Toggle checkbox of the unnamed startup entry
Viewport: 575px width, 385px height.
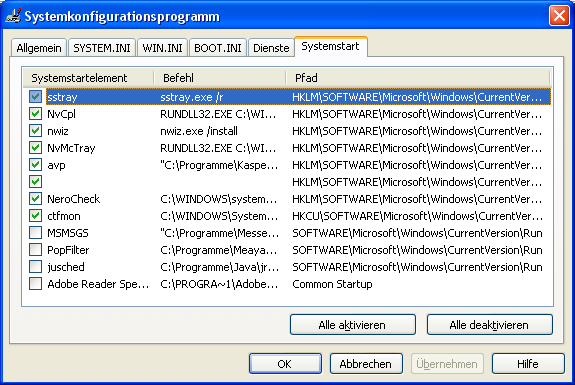point(36,182)
